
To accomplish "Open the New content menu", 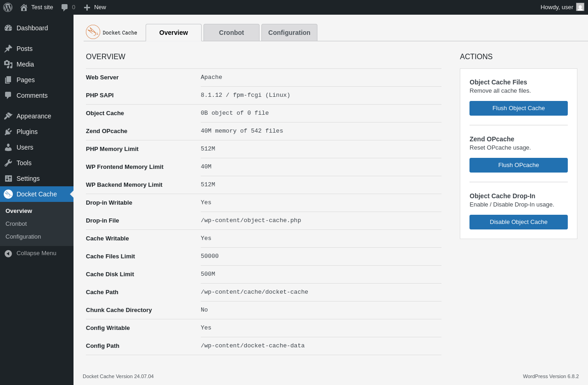I will pos(95,7).
